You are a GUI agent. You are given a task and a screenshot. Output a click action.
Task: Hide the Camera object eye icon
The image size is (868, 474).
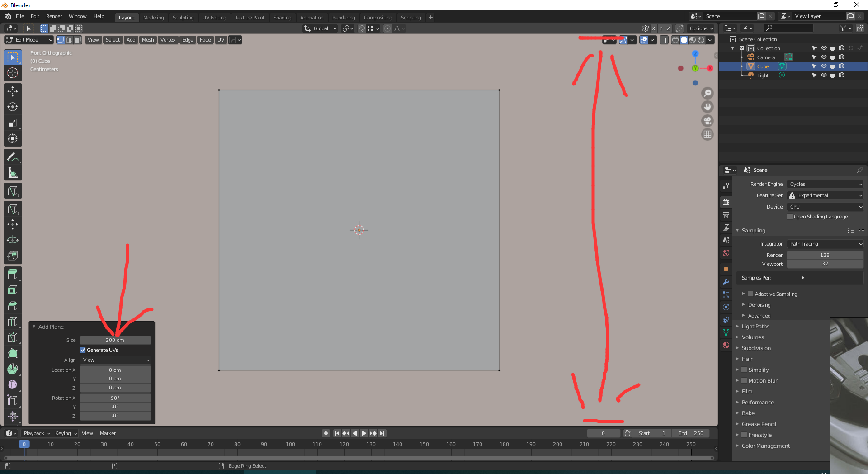point(824,57)
